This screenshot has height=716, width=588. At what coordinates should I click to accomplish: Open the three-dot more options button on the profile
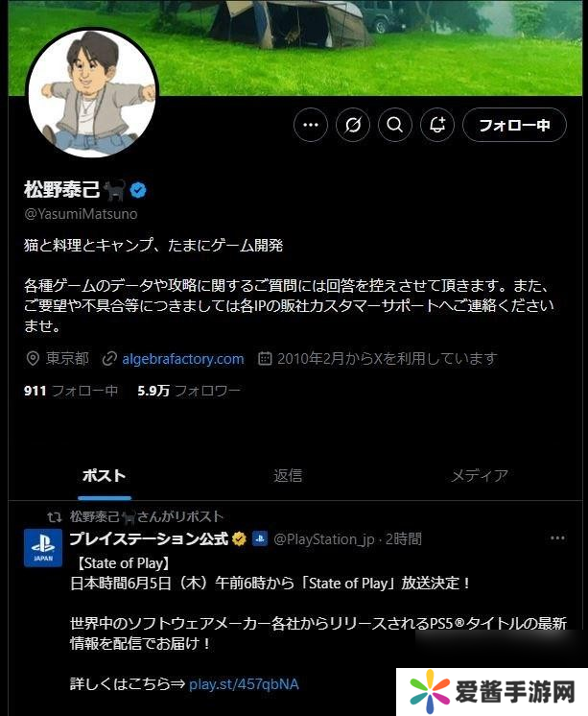coord(311,125)
